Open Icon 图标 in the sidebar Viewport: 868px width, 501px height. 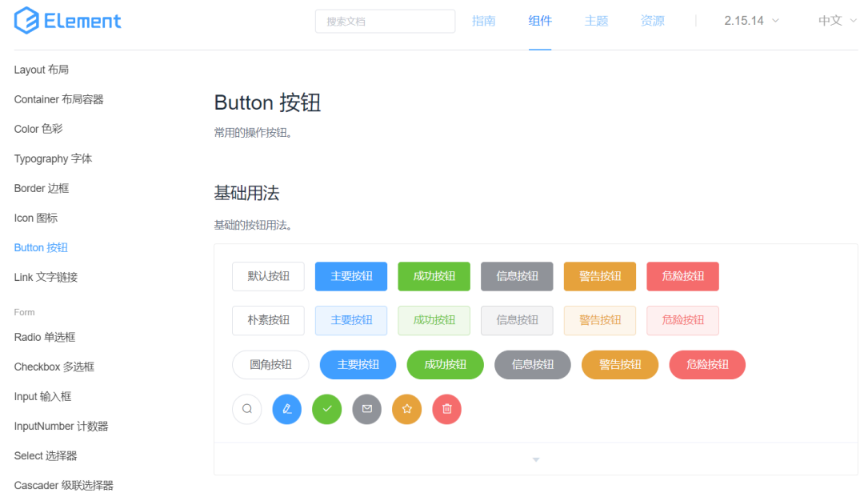[36, 218]
